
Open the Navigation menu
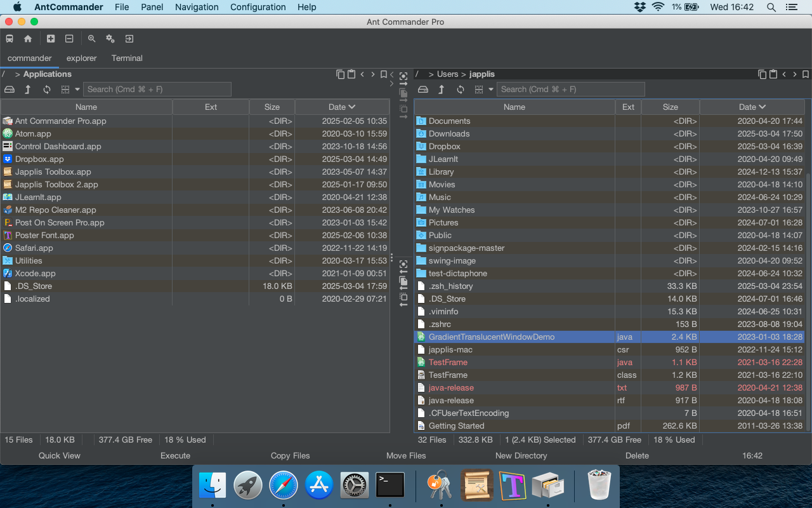[x=197, y=7]
